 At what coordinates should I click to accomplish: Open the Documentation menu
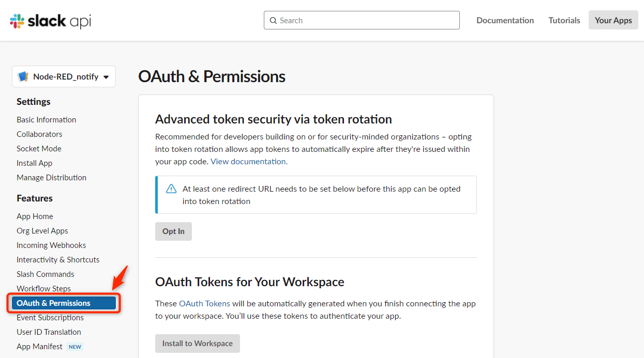(x=505, y=20)
